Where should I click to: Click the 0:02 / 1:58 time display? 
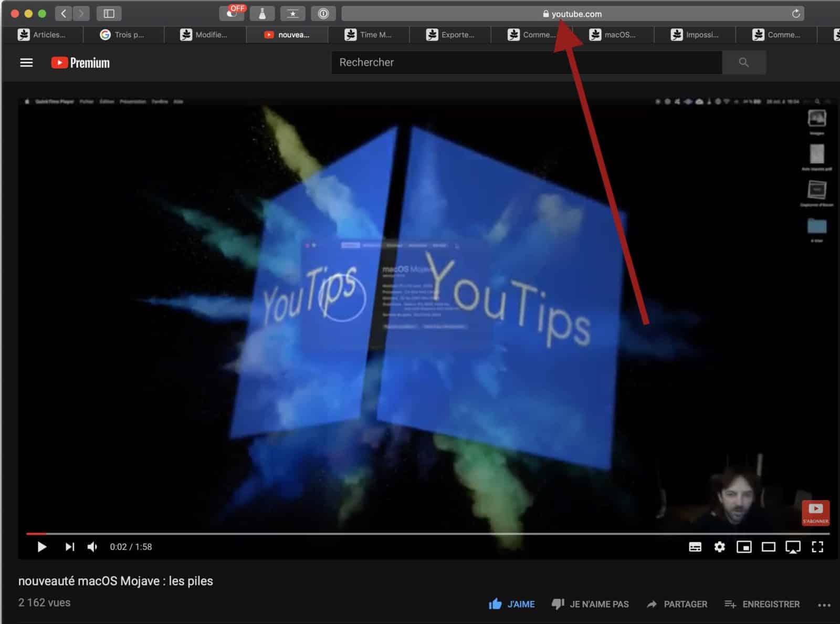tap(131, 547)
